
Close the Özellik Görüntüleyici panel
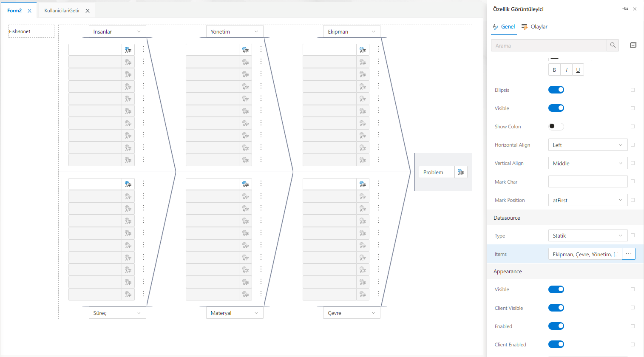635,9
